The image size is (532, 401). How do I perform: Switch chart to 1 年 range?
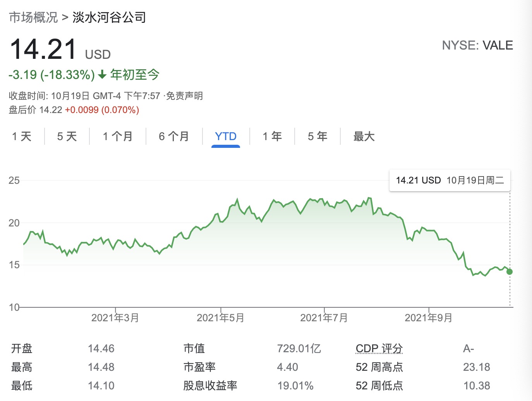tap(272, 136)
